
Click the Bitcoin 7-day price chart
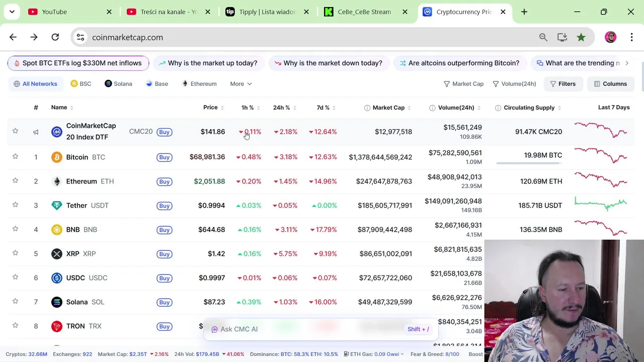[x=601, y=155]
